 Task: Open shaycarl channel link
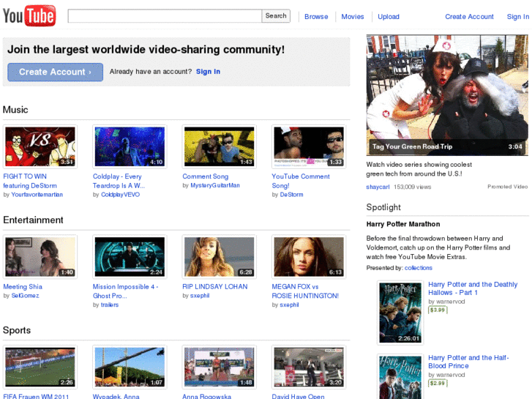click(x=378, y=187)
